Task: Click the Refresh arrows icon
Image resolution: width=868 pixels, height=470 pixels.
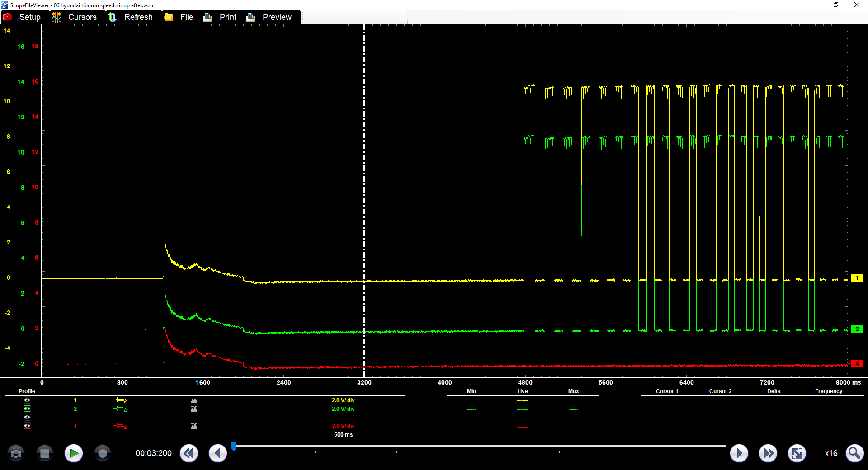Action: click(113, 17)
